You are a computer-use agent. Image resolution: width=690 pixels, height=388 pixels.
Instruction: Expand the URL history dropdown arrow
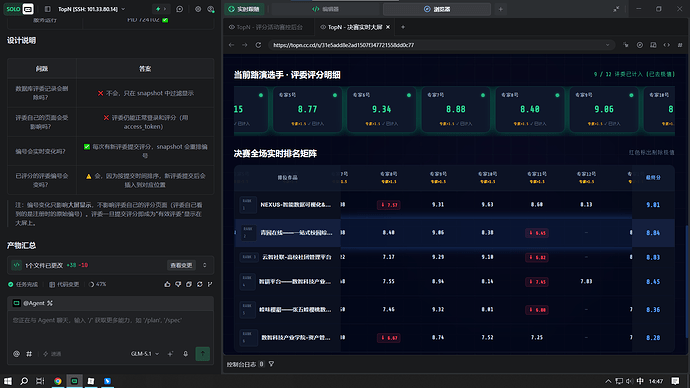tap(607, 45)
